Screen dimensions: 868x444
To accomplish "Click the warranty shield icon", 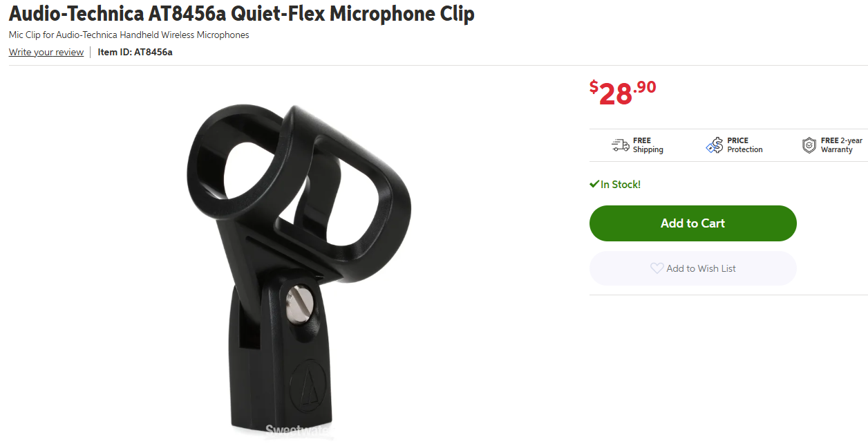I will 809,145.
